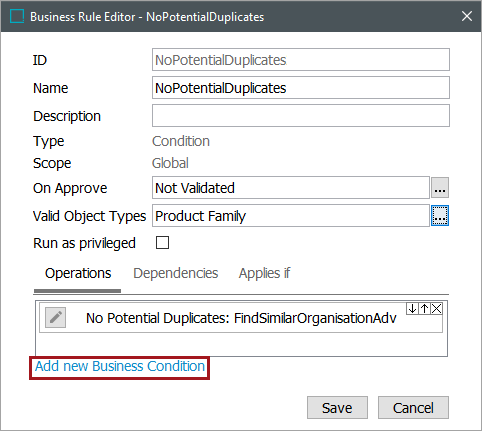Click the Business Rule Editor window icon
The image size is (482, 431).
[x=17, y=16]
